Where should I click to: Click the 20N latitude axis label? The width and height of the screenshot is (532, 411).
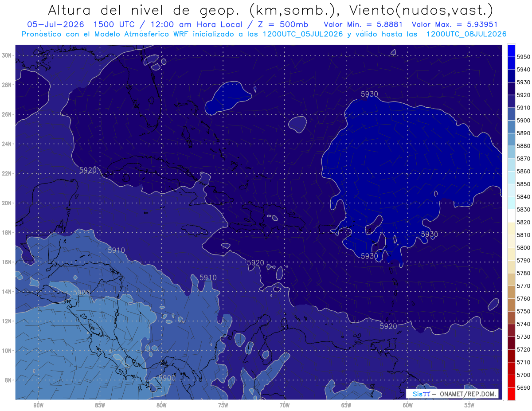click(8, 203)
